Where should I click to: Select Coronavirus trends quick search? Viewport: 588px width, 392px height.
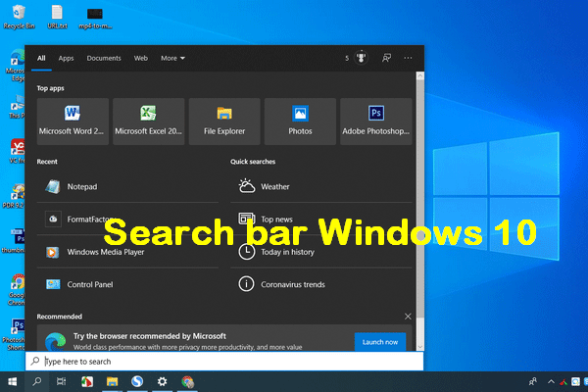pyautogui.click(x=321, y=284)
